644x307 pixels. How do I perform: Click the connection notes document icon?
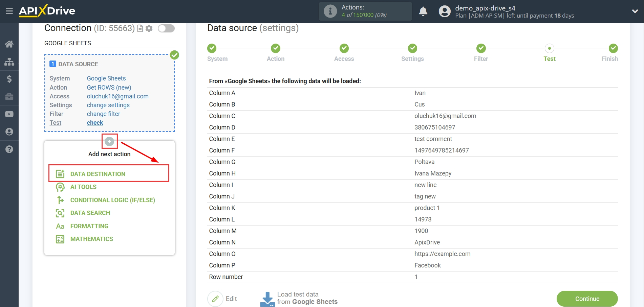tap(140, 28)
